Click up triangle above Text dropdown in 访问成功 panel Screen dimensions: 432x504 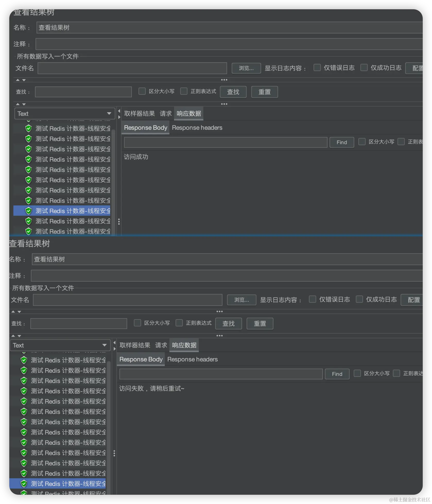click(18, 104)
